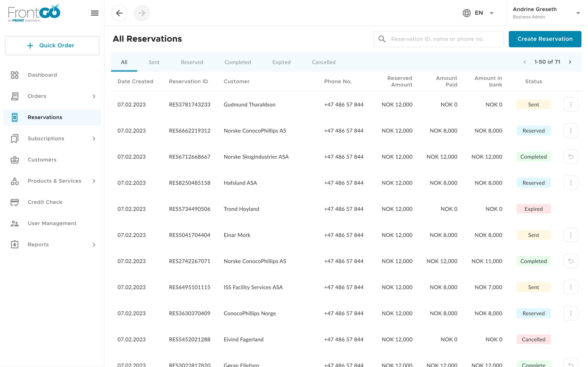The width and height of the screenshot is (588, 367).
Task: Switch to the Completed tab
Action: pos(238,62)
